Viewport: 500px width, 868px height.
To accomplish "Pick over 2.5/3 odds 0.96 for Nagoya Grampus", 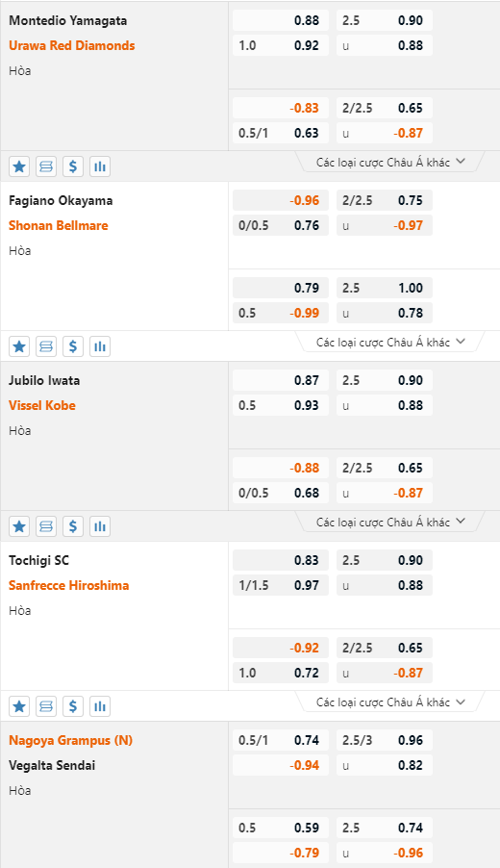I will click(x=385, y=740).
